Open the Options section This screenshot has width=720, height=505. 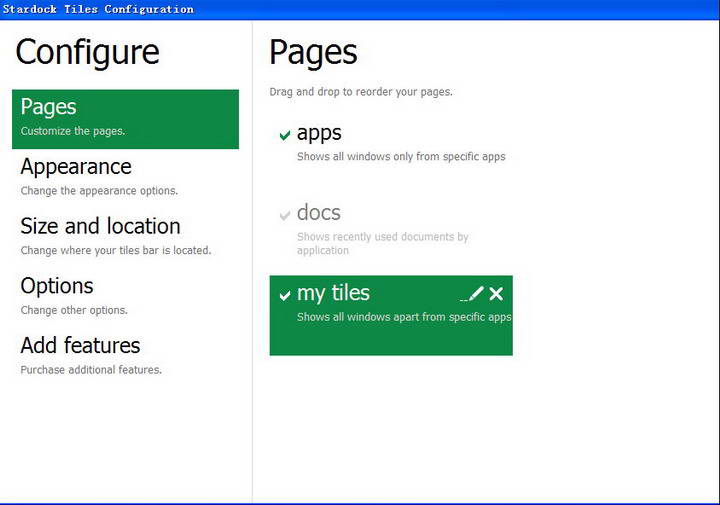[125, 296]
